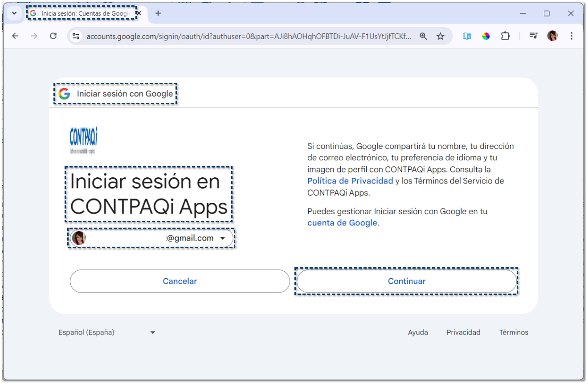Click the Continuar button
Image resolution: width=588 pixels, height=384 pixels.
pyautogui.click(x=406, y=281)
